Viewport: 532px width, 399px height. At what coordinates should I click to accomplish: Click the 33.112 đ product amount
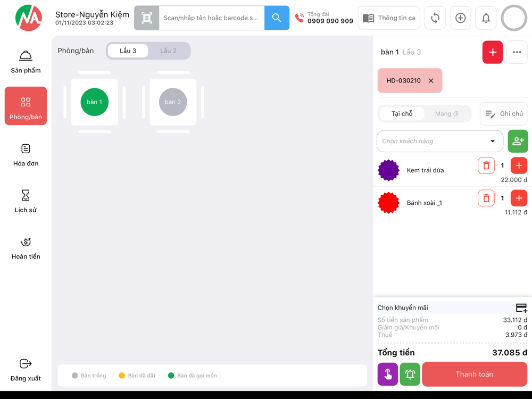(515, 320)
